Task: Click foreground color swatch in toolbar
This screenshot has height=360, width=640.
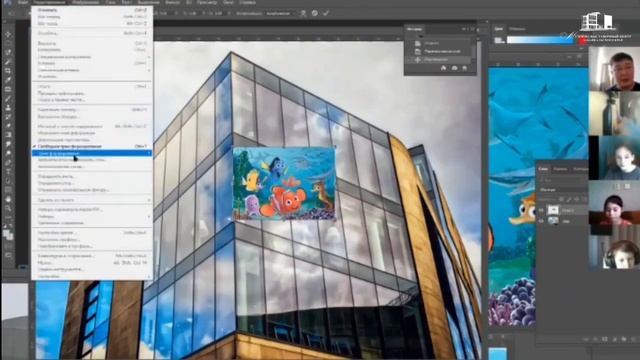Action: pyautogui.click(x=6, y=233)
